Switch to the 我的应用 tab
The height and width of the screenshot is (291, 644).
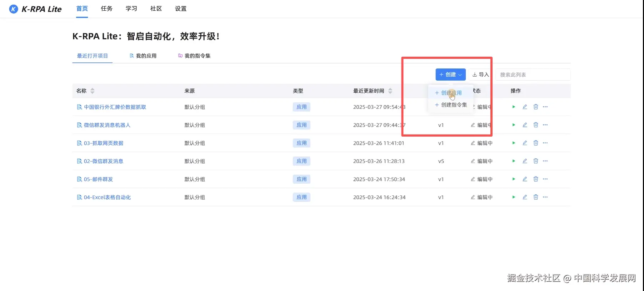(143, 56)
